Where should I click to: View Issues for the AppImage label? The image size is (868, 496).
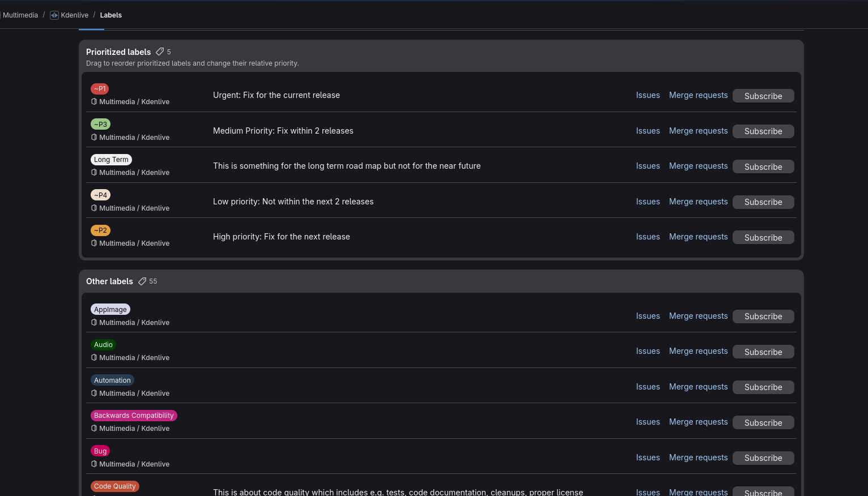point(648,316)
